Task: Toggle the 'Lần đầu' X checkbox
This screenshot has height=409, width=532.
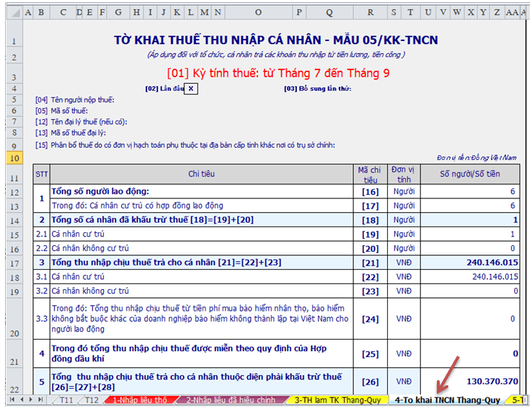Action: coord(191,88)
